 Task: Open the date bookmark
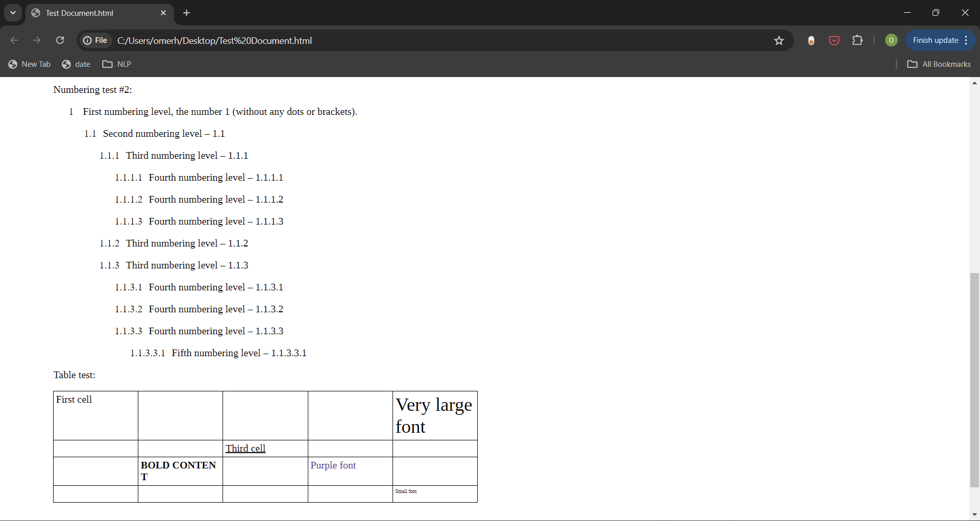click(76, 64)
